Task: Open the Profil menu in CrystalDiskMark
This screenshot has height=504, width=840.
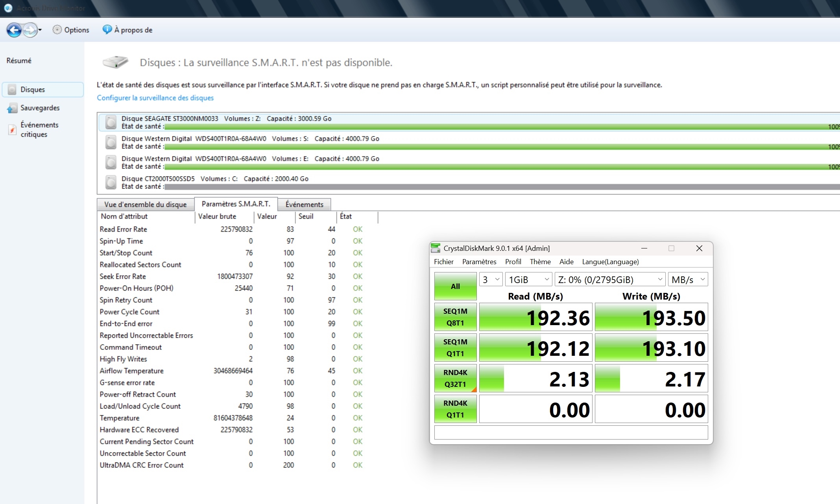Action: [x=513, y=262]
